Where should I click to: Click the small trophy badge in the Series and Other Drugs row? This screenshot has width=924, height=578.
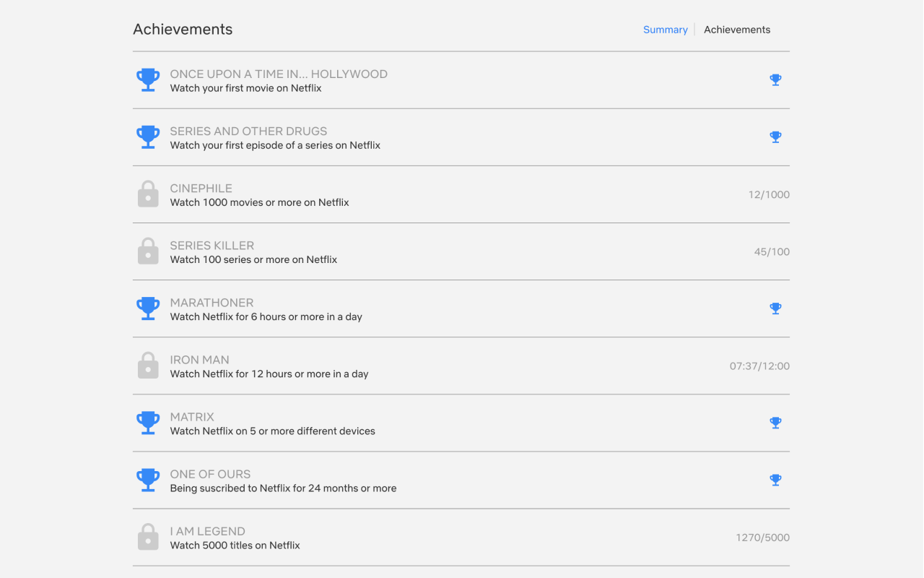click(775, 137)
